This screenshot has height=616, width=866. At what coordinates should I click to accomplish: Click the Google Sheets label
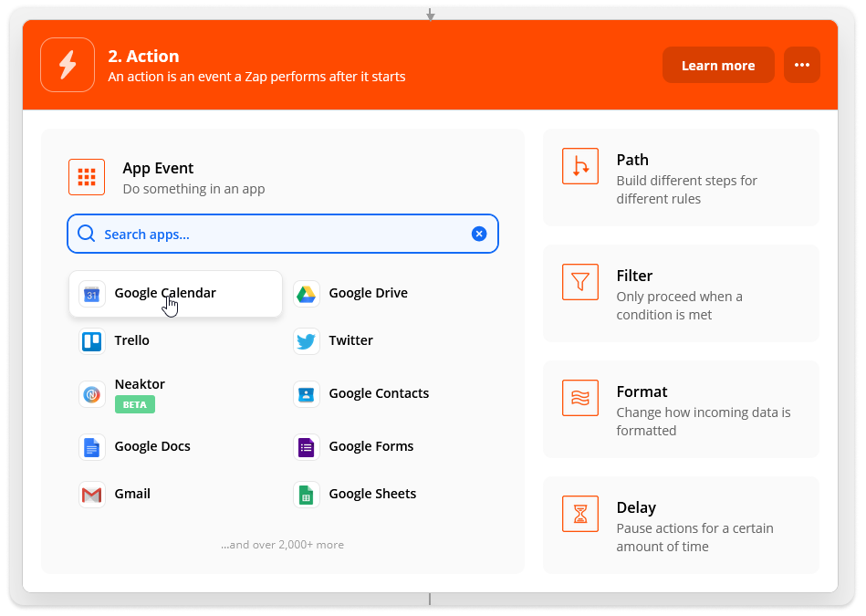(373, 494)
